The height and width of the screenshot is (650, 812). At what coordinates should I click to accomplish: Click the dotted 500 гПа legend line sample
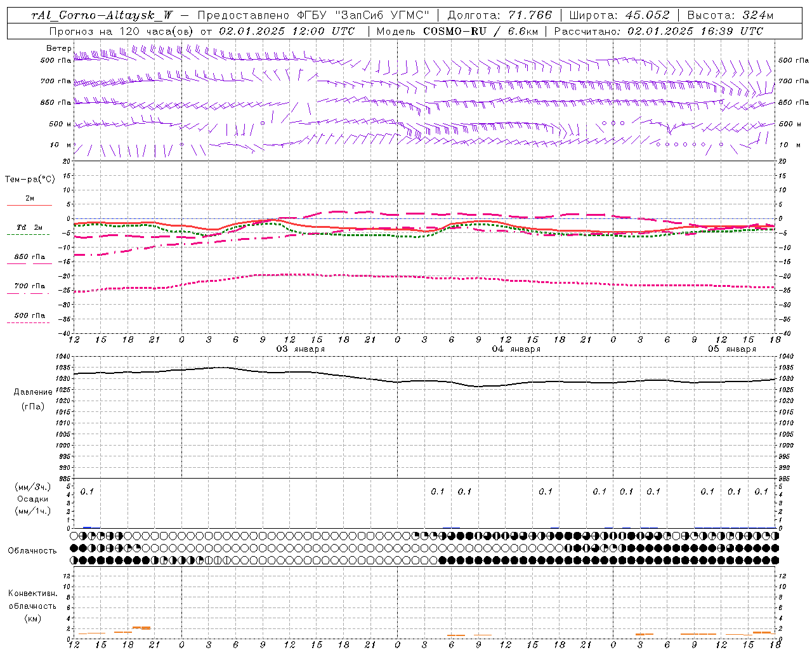pyautogui.click(x=28, y=322)
